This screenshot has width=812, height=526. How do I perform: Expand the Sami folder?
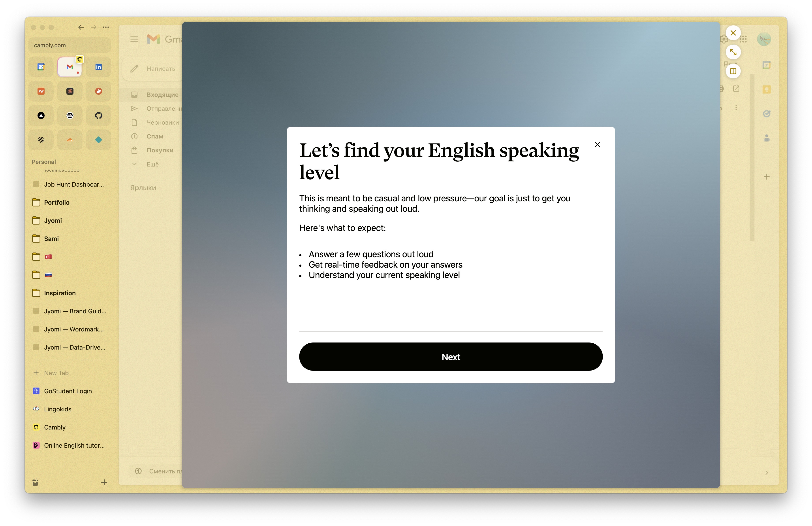(x=51, y=238)
